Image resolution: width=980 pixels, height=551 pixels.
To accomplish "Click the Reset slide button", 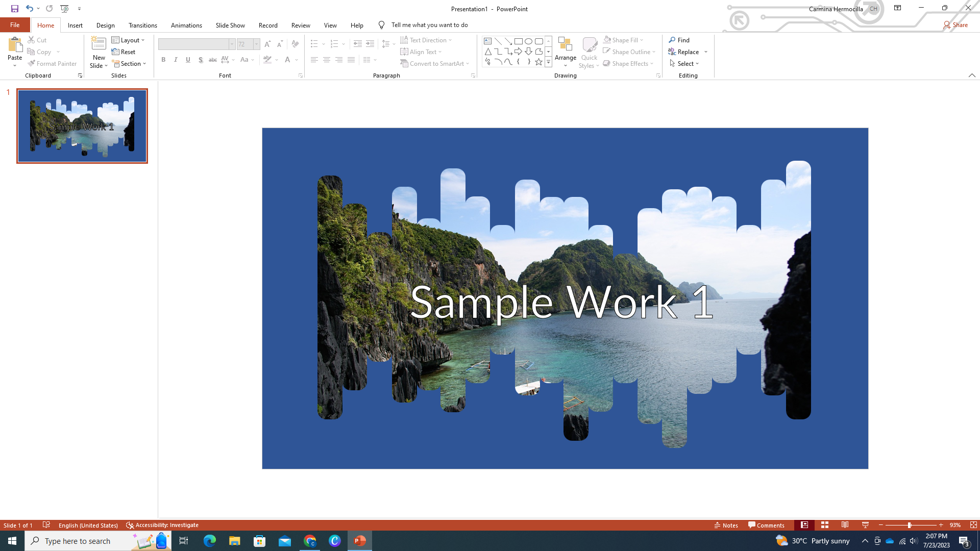I will tap(124, 52).
